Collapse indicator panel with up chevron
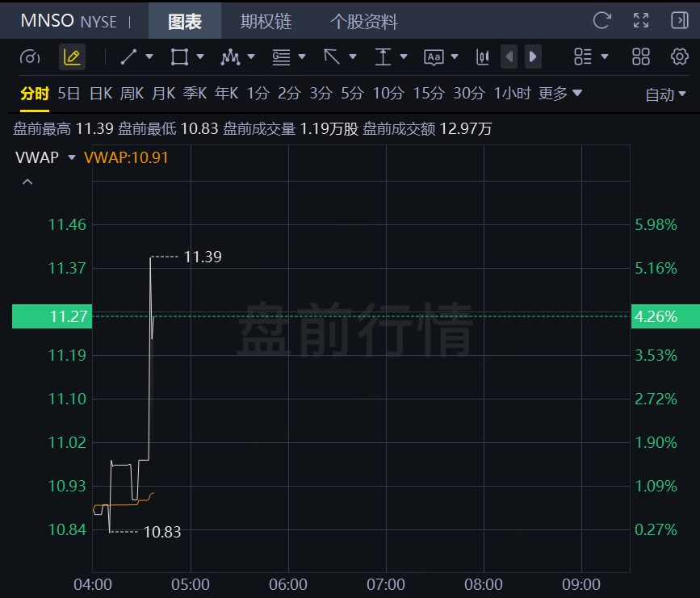 pos(27,182)
